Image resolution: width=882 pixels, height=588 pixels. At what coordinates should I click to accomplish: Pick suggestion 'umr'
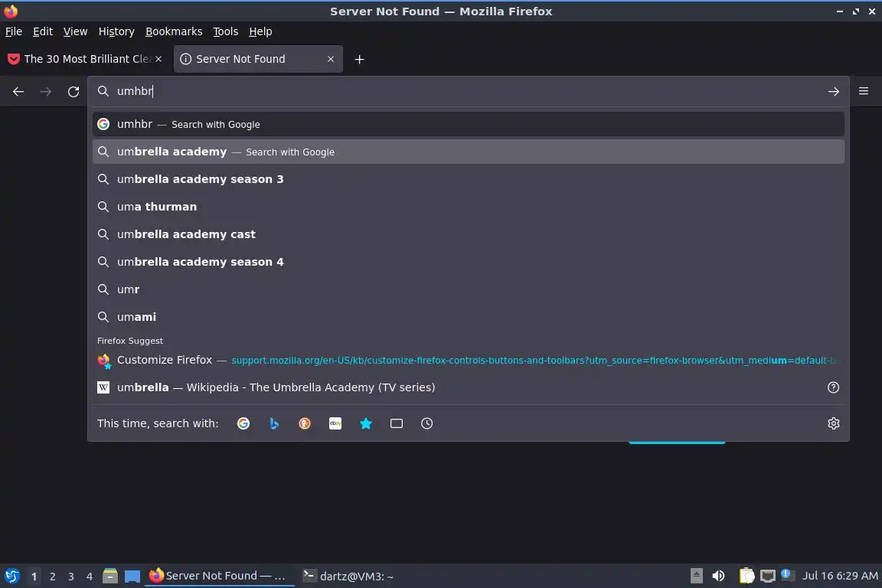pos(468,289)
